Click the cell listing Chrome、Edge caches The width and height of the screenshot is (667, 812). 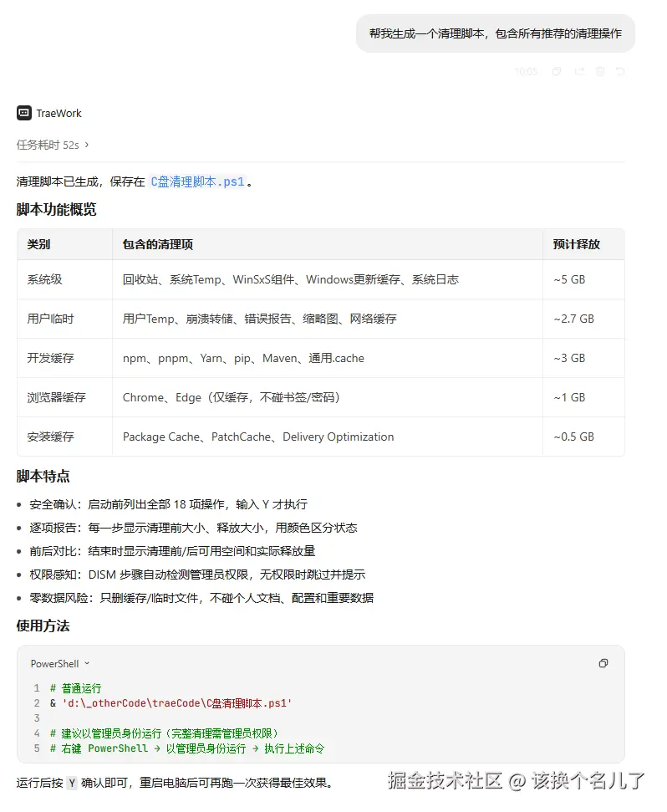point(328,398)
